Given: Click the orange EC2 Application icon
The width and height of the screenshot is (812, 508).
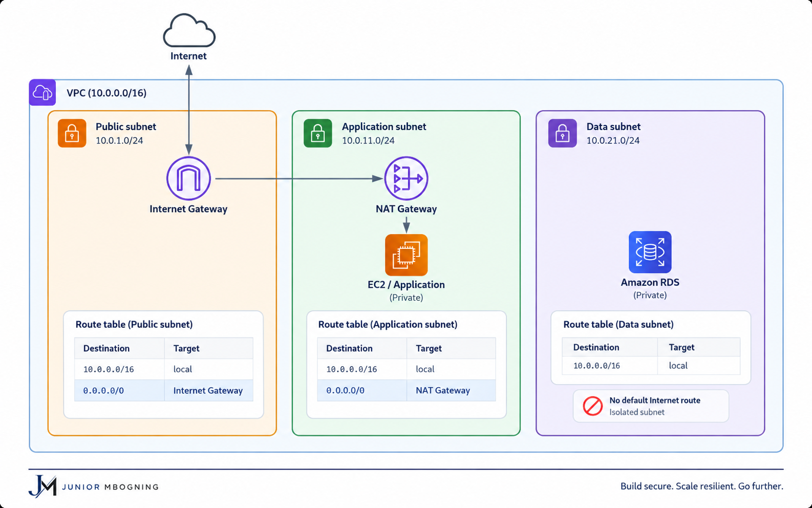Looking at the screenshot, I should pyautogui.click(x=407, y=255).
